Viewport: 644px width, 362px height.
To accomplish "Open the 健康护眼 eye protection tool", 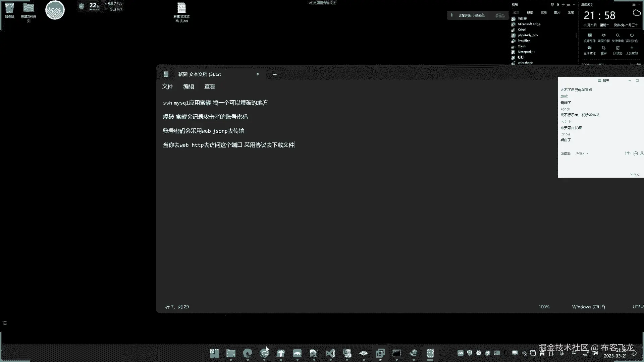I will (x=603, y=35).
